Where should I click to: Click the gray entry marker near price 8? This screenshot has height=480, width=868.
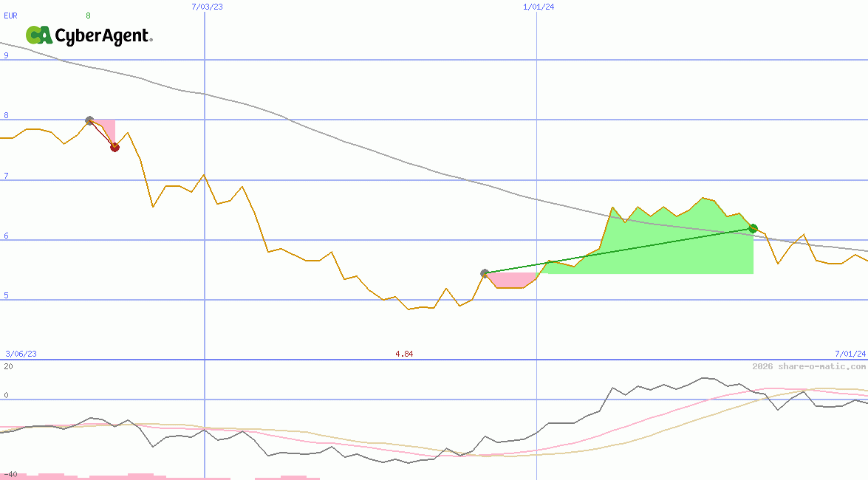pos(89,120)
